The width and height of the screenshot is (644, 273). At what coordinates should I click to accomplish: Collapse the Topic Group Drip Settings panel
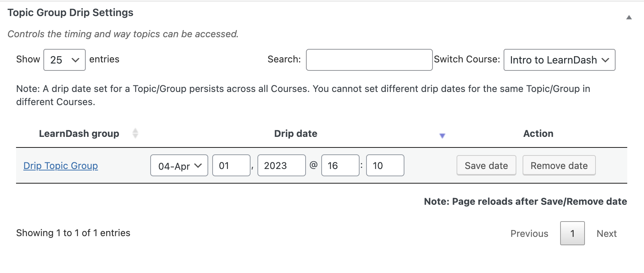coord(629,17)
